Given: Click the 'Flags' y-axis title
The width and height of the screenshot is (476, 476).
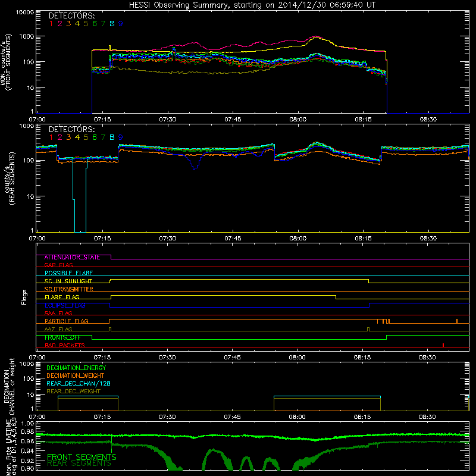Looking at the screenshot, I should pos(24,297).
